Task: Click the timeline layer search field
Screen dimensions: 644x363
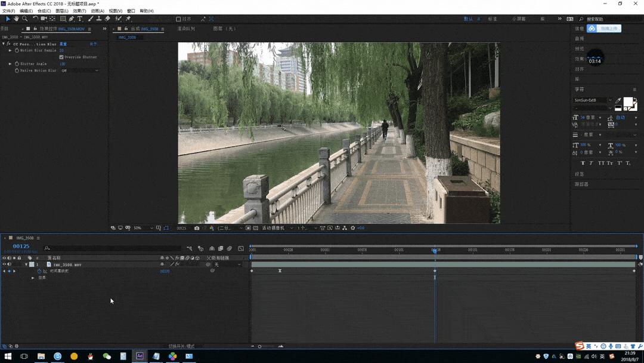Action: (113, 248)
